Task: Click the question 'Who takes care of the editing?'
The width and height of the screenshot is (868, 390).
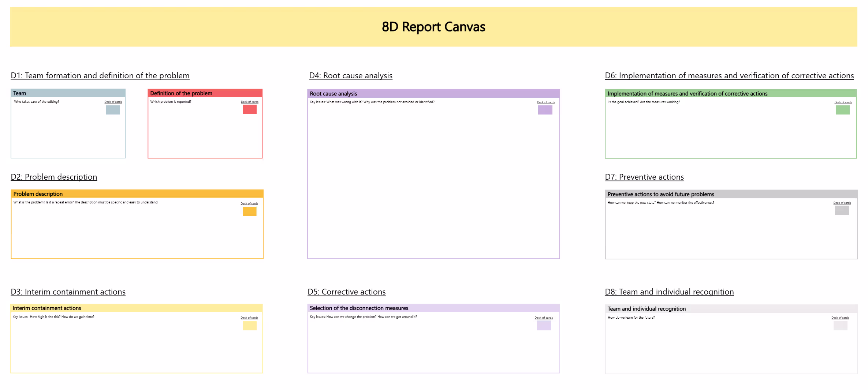Action: [x=37, y=102]
